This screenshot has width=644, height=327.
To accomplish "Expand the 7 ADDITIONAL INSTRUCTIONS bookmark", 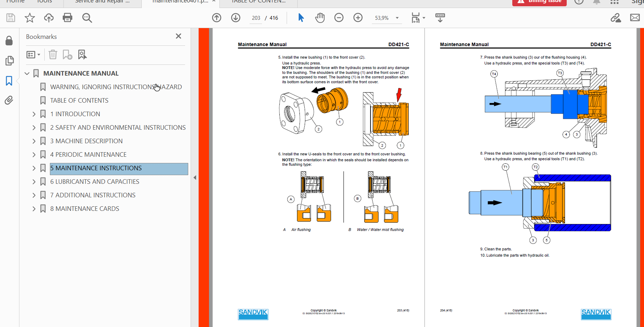I will [x=34, y=195].
